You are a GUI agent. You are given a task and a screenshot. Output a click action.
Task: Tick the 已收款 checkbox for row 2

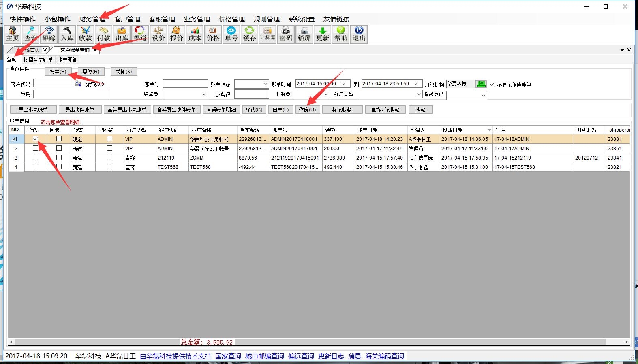click(x=109, y=148)
